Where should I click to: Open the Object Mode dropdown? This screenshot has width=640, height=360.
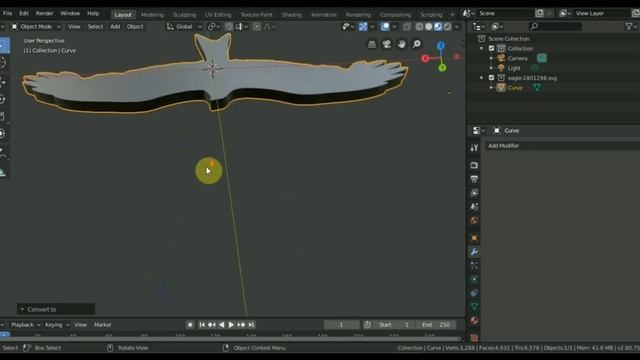[x=36, y=27]
